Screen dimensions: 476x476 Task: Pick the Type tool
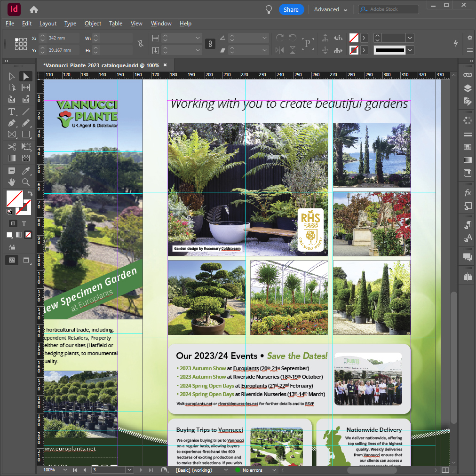(12, 111)
